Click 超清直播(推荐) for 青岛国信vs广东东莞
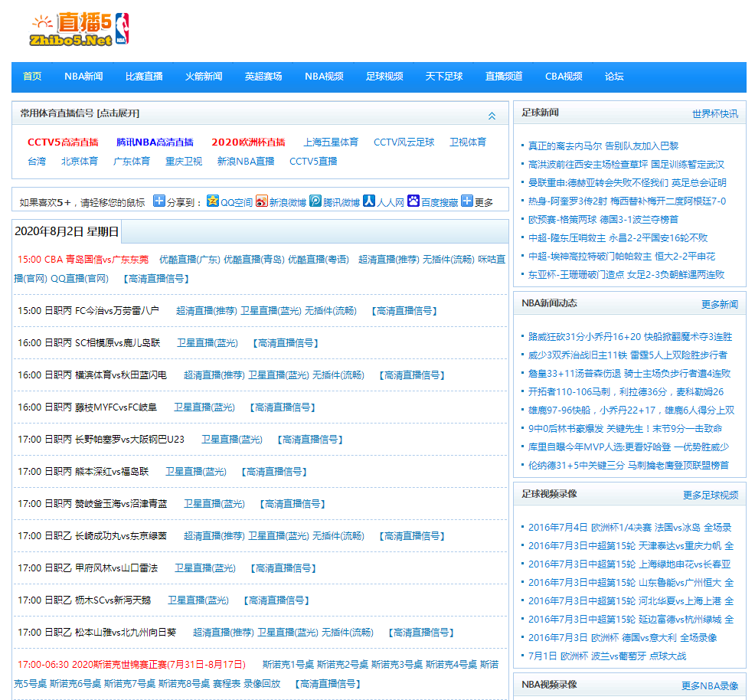The image size is (755, 700). [x=389, y=260]
